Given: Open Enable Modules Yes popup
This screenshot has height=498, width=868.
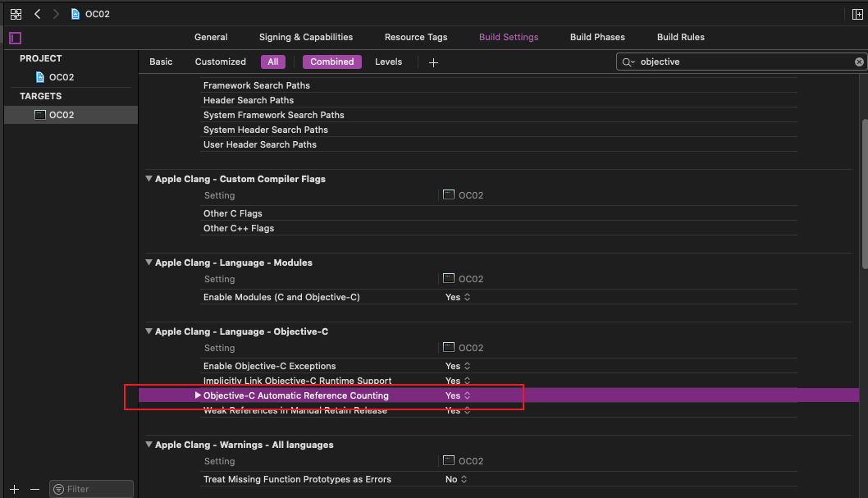Looking at the screenshot, I should pyautogui.click(x=458, y=297).
